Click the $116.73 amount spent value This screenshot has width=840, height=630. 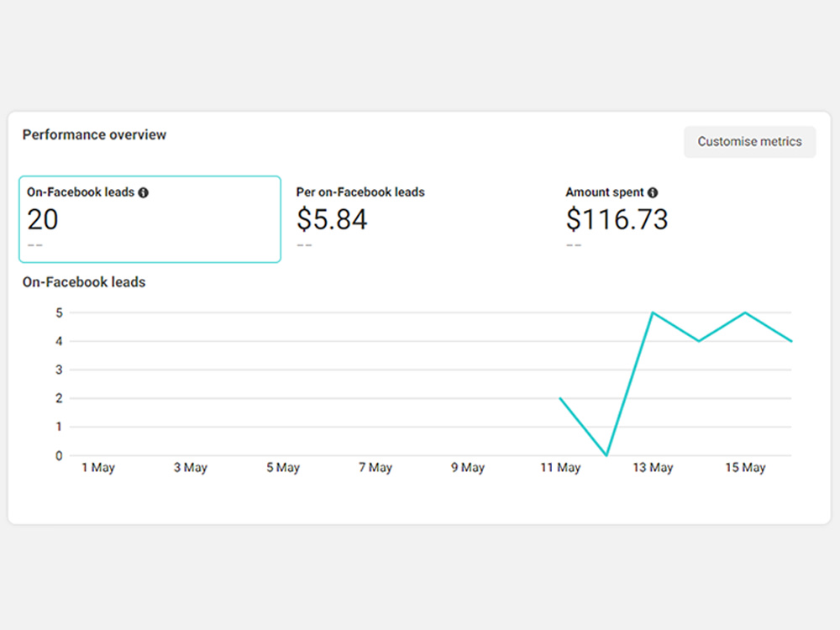(617, 219)
